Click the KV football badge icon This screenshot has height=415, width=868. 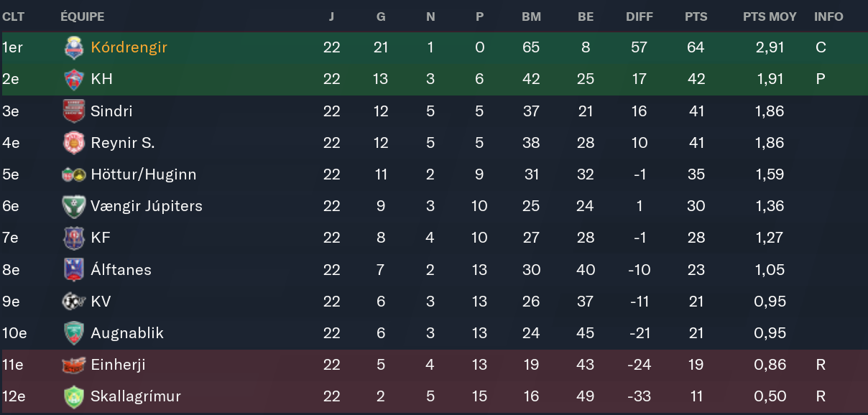74,302
